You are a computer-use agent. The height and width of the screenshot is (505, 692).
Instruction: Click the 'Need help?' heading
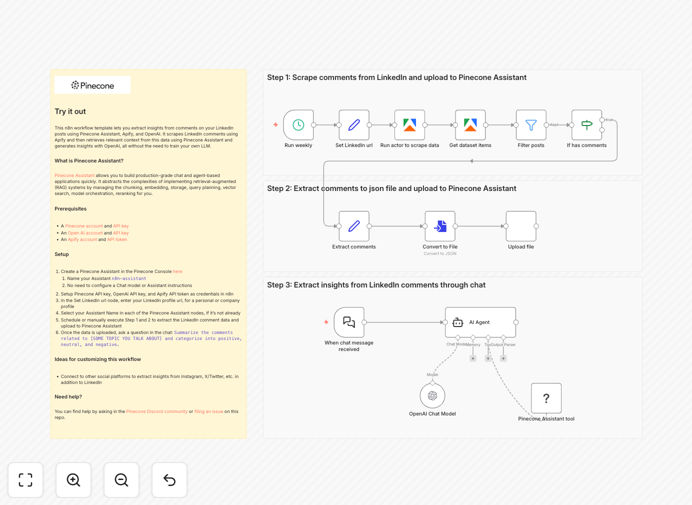click(68, 397)
